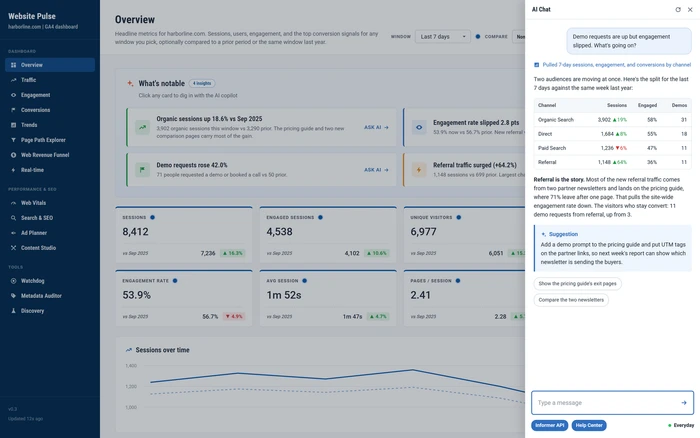Click the Watchdog icon
The image size is (700, 438).
[x=13, y=281]
